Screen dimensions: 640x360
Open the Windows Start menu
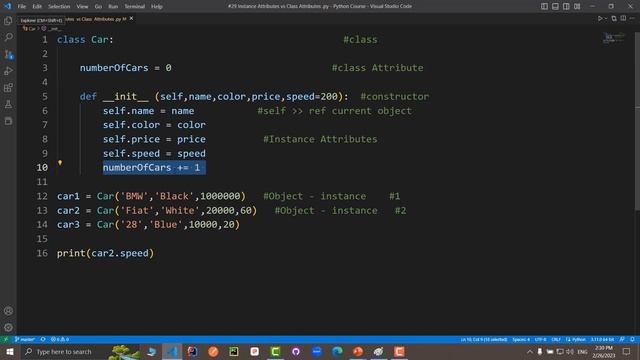(10, 352)
